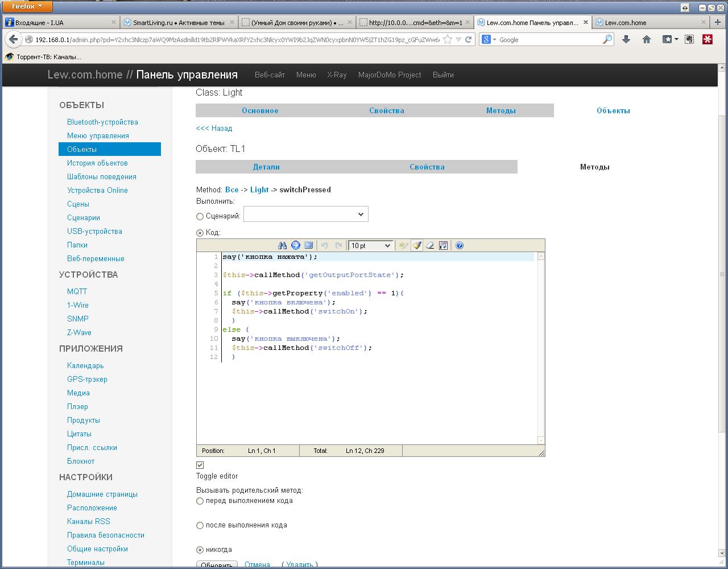Screen dimensions: 728x569
Task: Switch to the Свойства tab of object TL1
Action: pyautogui.click(x=427, y=167)
